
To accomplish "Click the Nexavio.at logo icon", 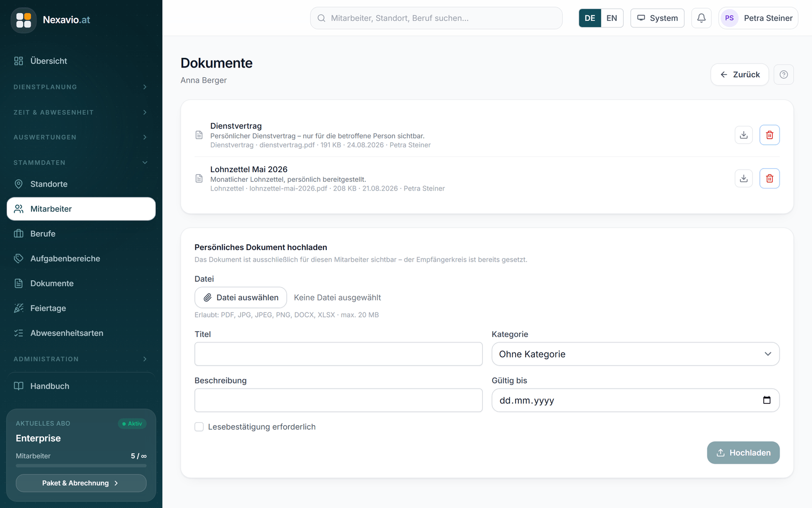I will click(x=23, y=20).
